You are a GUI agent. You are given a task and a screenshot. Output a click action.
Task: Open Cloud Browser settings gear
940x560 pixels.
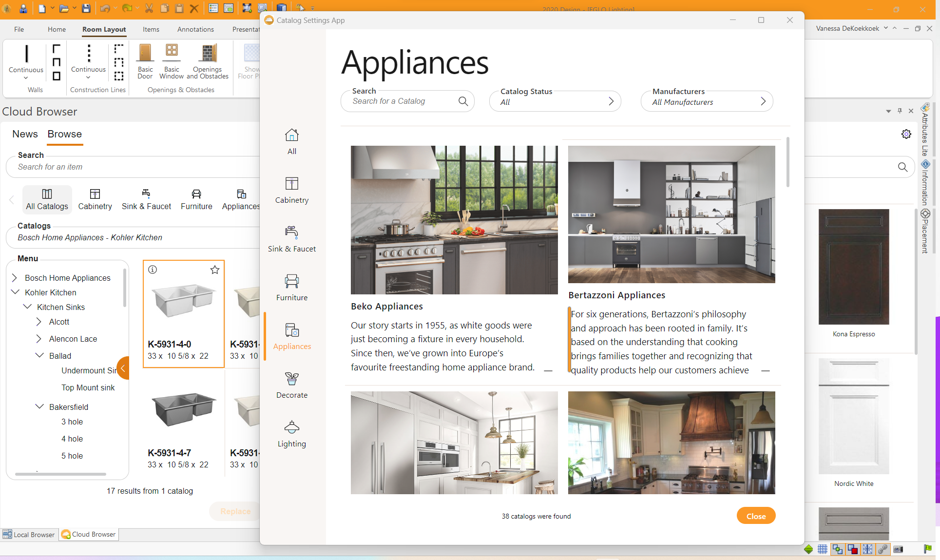coord(906,134)
